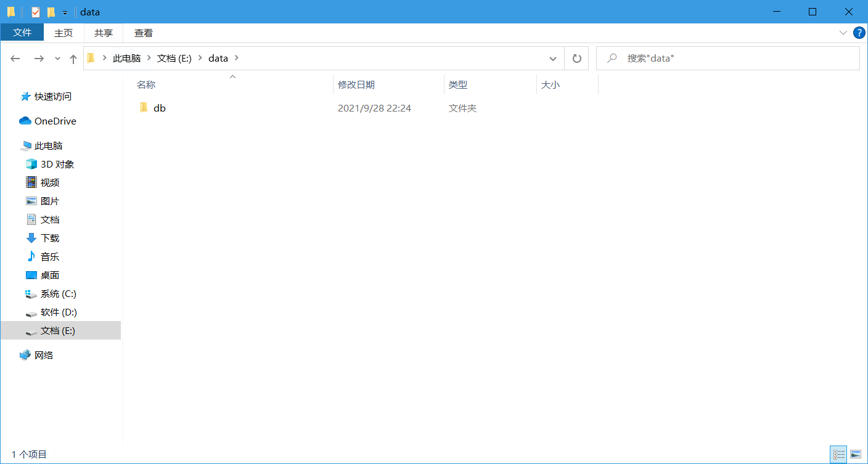
Task: Go back with the left arrow
Action: (15, 59)
